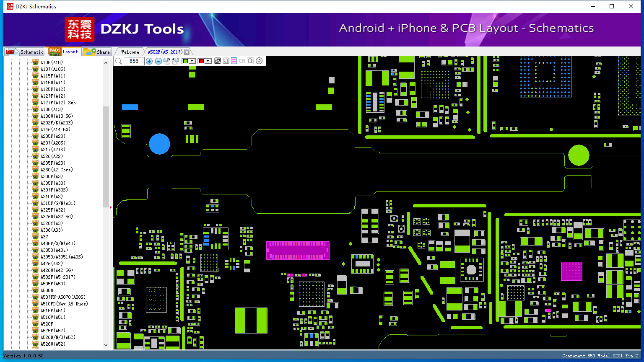644x362 pixels.
Task: Open A105(A10) in the model list
Action: pos(52,62)
